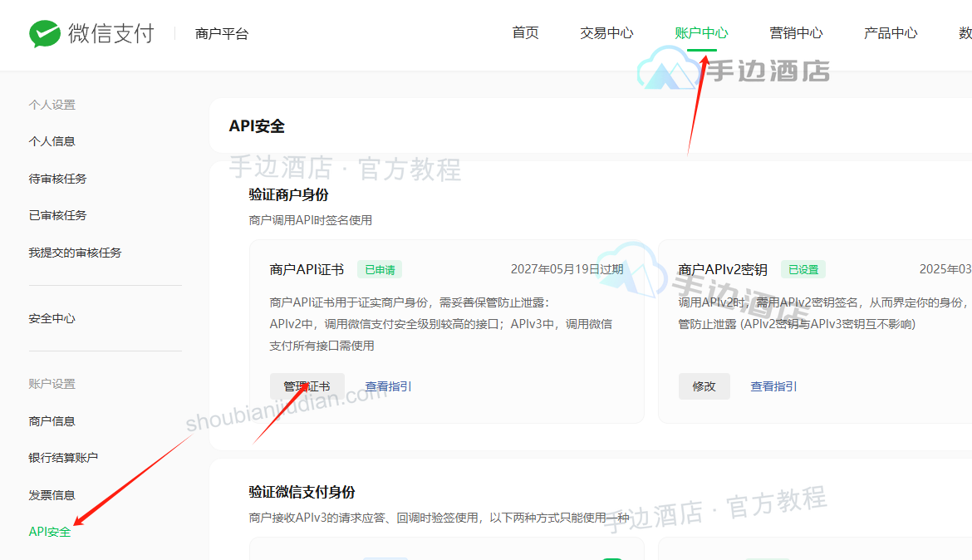This screenshot has width=972, height=560.
Task: Select 已审核任务 sidebar item
Action: tap(57, 215)
